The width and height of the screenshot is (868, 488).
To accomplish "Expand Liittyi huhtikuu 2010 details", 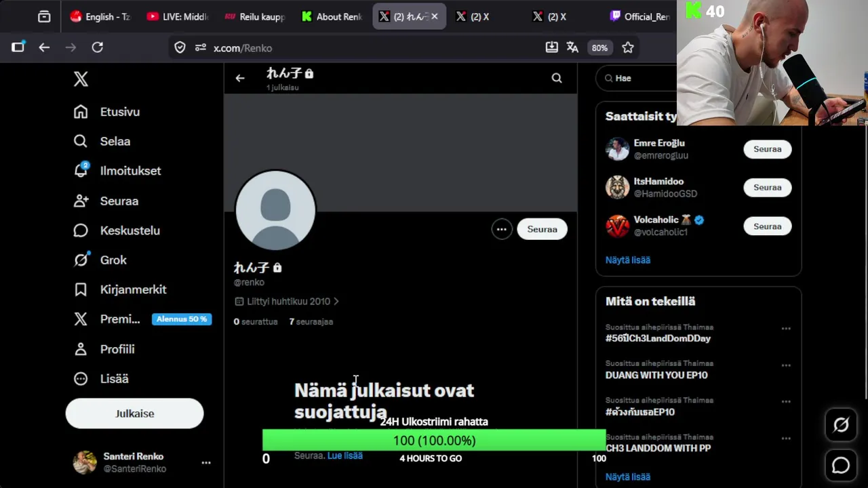I will (x=286, y=301).
